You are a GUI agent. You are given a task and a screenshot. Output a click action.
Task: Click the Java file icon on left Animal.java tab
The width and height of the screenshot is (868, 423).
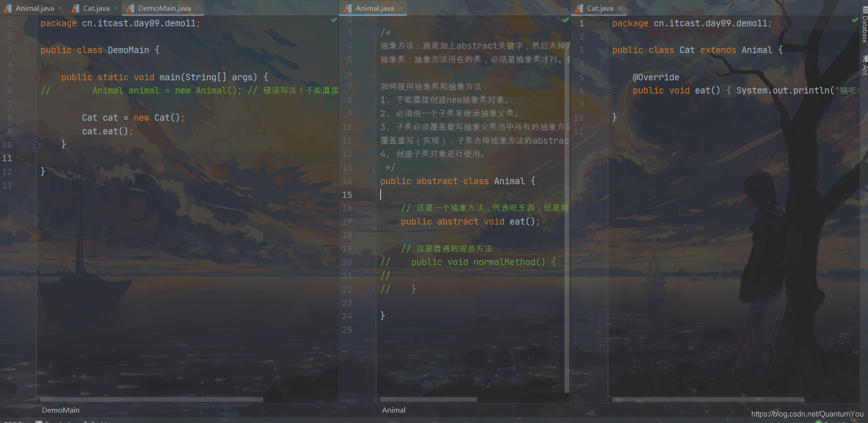(x=8, y=8)
